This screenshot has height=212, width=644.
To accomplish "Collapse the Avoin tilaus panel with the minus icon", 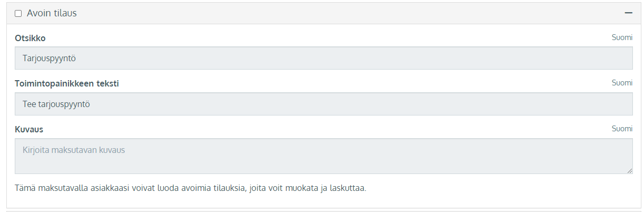I will (628, 13).
